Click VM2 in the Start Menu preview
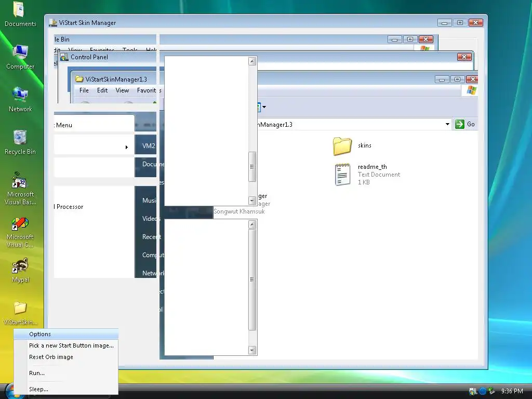This screenshot has height=399, width=532. click(x=149, y=146)
